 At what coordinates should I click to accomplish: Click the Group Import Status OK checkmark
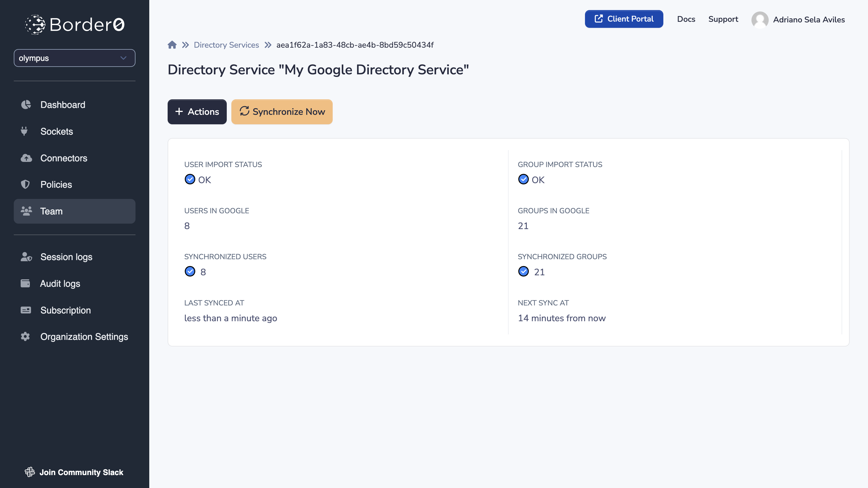point(523,179)
